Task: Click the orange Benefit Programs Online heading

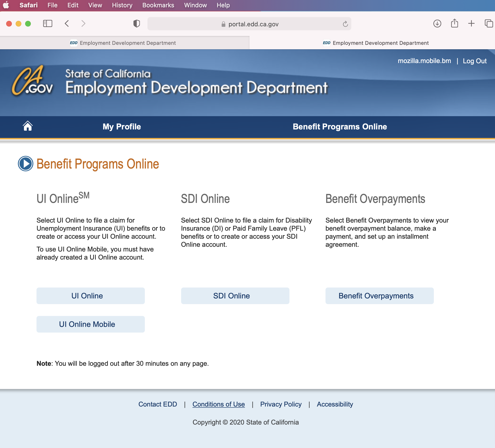Action: [98, 164]
